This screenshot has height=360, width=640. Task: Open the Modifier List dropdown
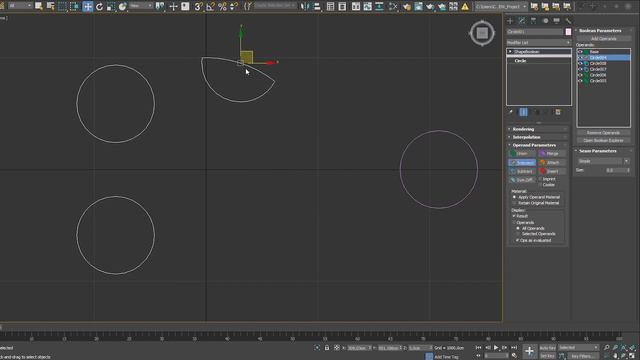(x=539, y=42)
